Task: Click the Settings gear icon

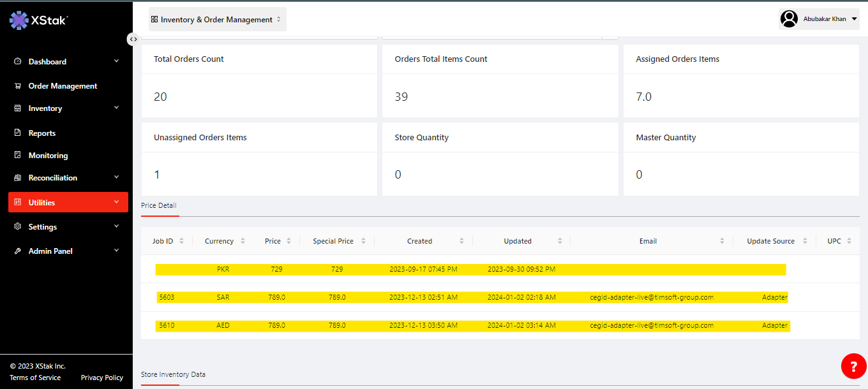Action: [x=18, y=227]
